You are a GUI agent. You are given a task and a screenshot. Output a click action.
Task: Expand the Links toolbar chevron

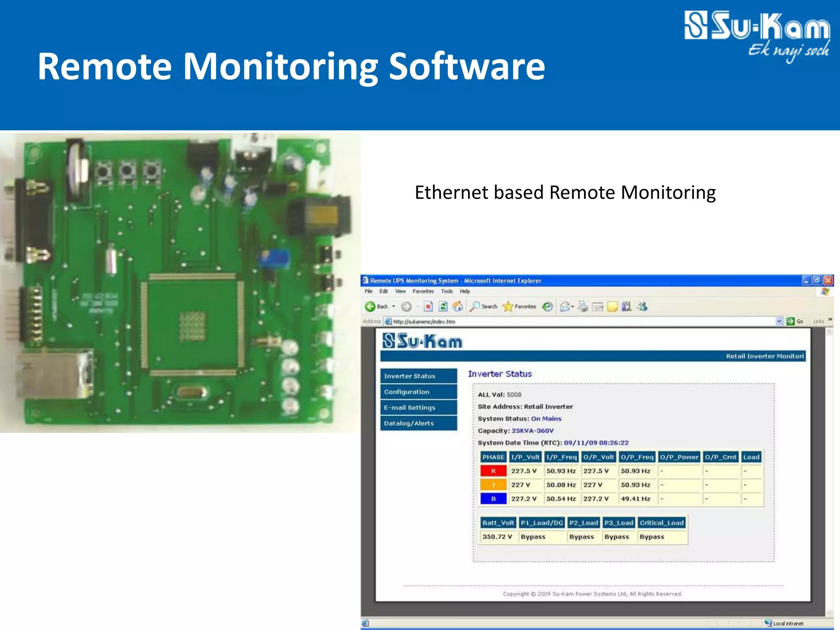830,319
